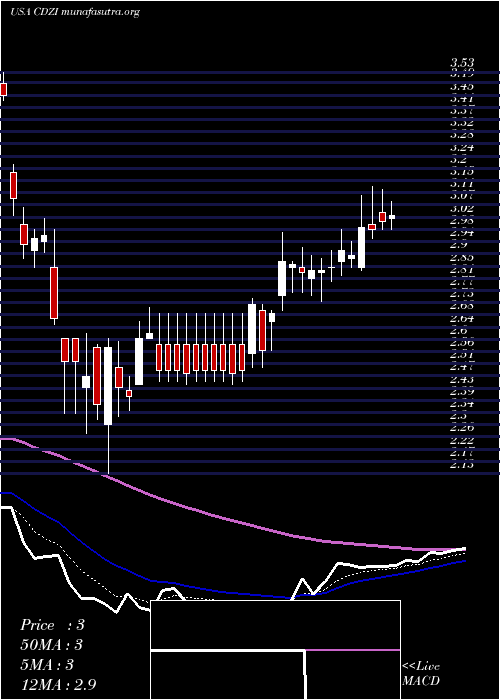Screen dimensions: 500x700
Task: Click the 2.47 price axis label
Action: 462,367
